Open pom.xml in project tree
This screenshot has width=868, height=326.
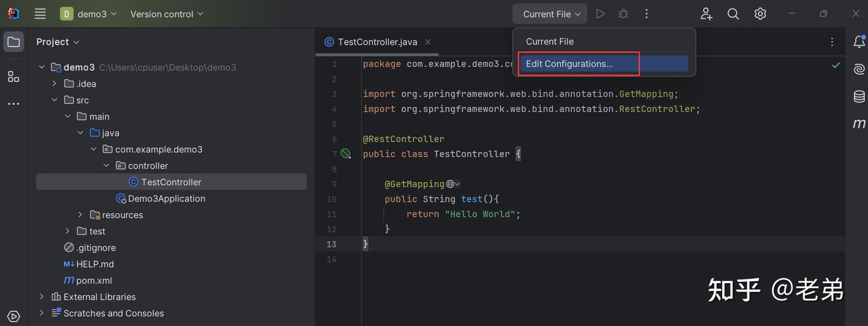[x=93, y=280]
